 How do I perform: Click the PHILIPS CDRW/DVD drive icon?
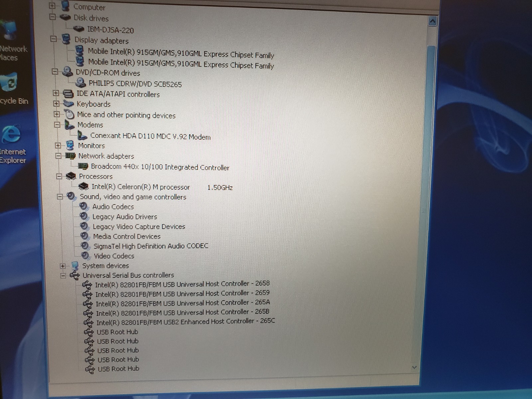(x=81, y=82)
